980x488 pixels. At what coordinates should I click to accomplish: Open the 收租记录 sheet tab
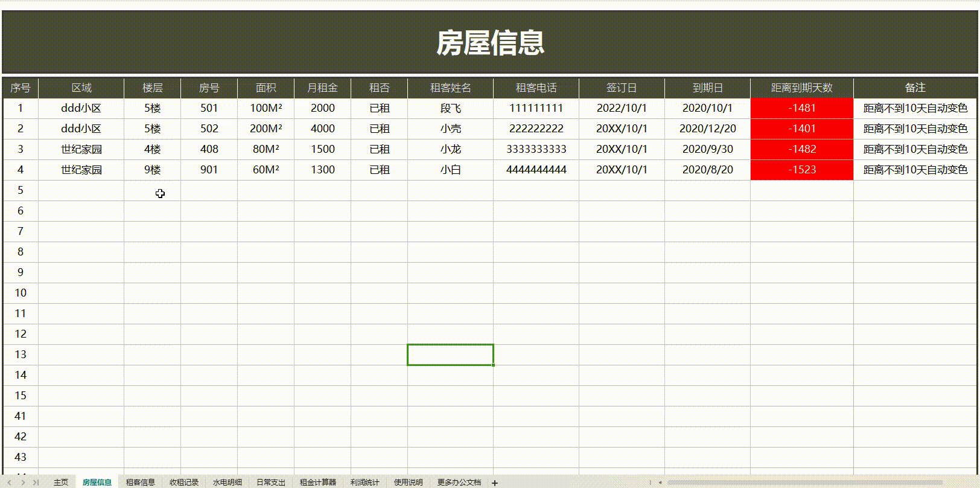point(184,483)
